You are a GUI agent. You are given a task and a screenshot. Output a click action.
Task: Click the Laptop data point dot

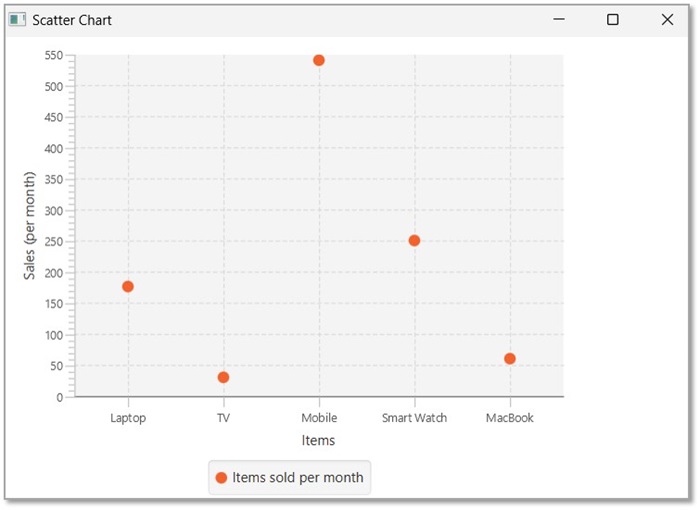pyautogui.click(x=128, y=287)
